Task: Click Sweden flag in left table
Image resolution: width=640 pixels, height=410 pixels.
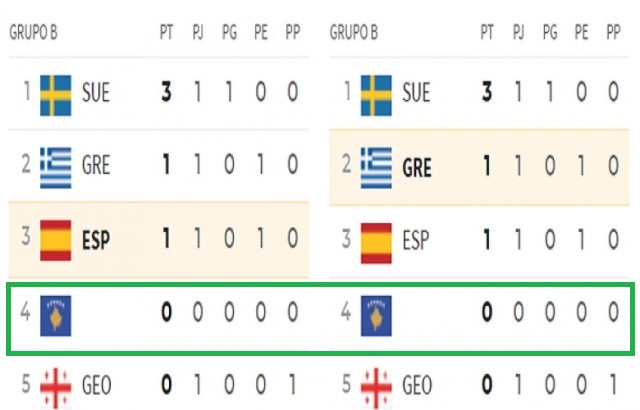Action: [x=56, y=95]
